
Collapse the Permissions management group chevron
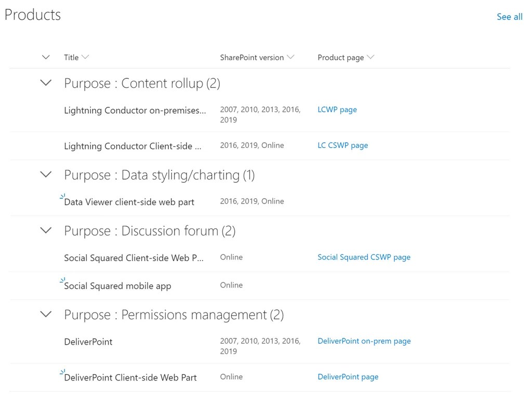click(46, 315)
